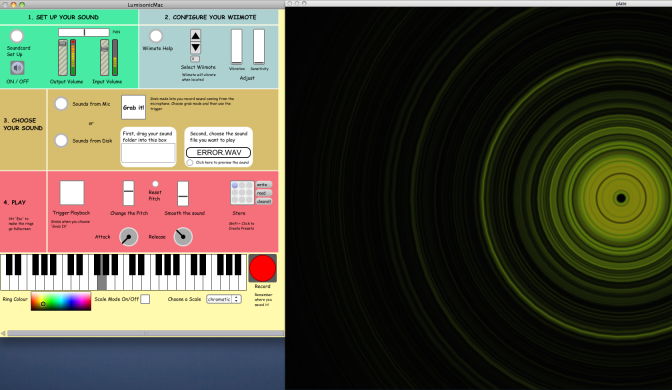The width and height of the screenshot is (672, 390).
Task: Click the horizontal pan slider above volumes
Action: point(84,33)
